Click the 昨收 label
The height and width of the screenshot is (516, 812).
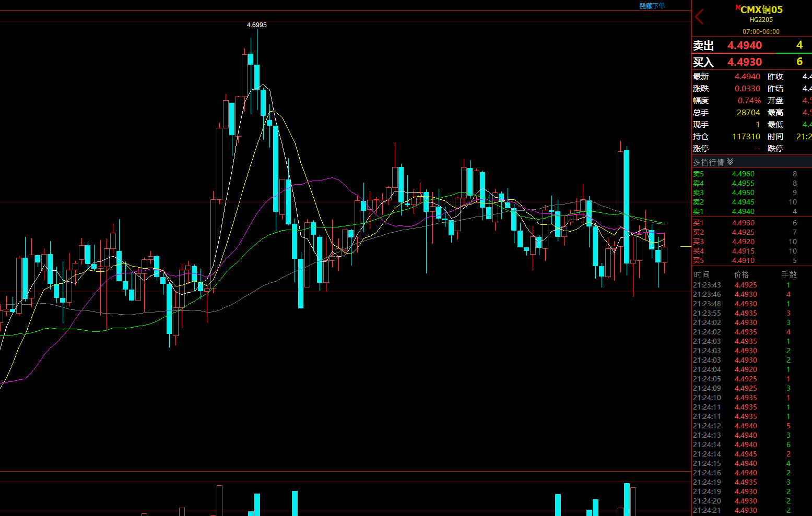point(775,77)
